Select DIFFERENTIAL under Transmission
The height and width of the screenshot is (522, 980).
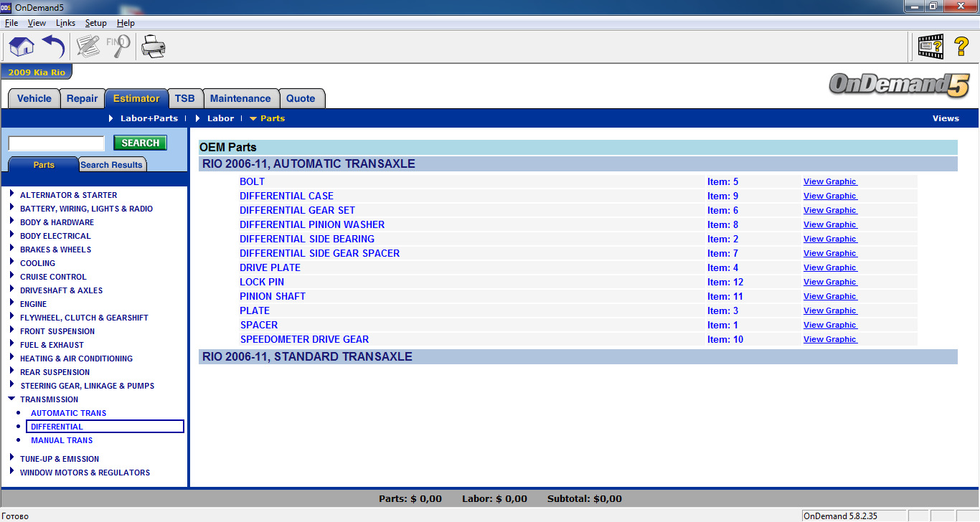[105, 427]
